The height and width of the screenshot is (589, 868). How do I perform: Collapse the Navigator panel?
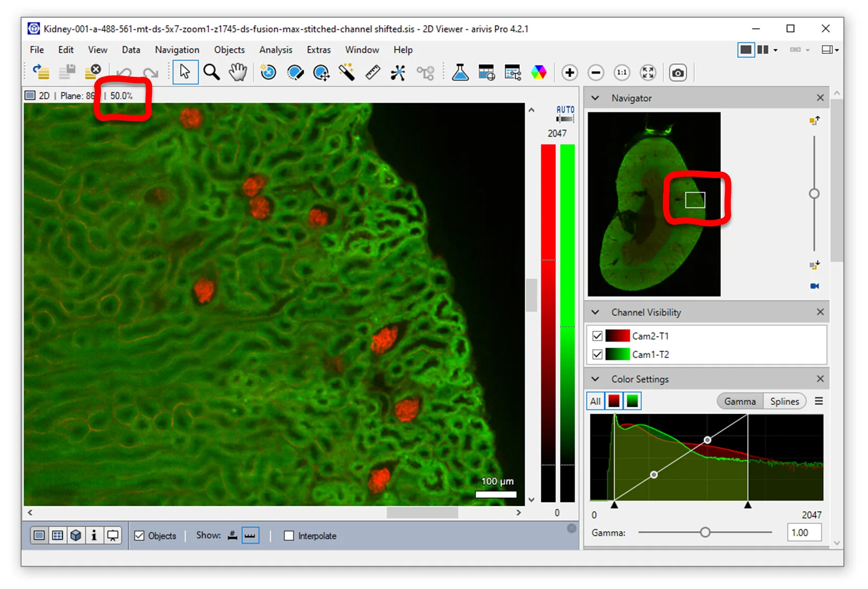595,98
